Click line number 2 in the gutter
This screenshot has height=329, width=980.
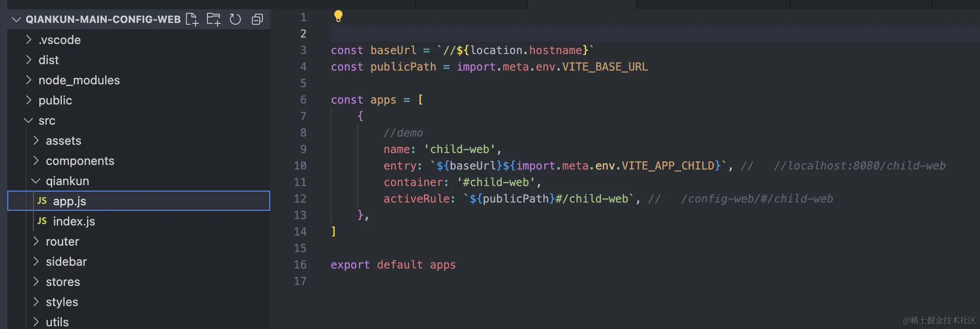(303, 33)
